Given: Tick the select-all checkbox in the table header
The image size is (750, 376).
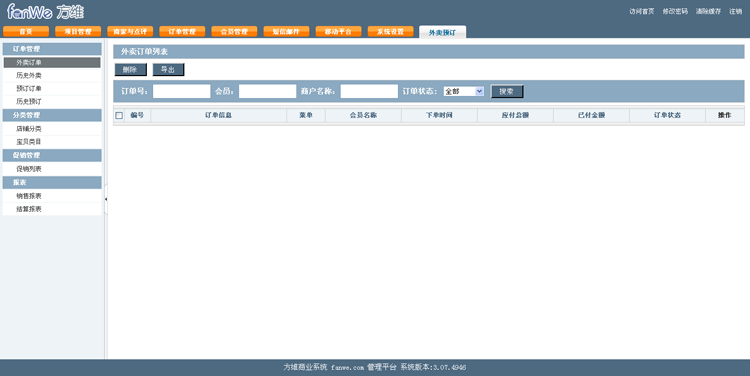Looking at the screenshot, I should tap(119, 115).
